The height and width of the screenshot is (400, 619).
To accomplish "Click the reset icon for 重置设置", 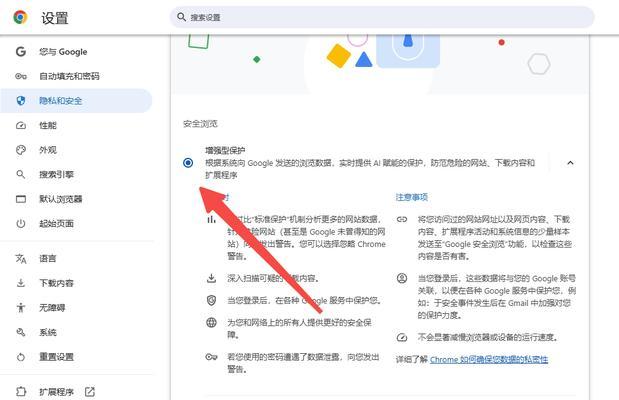I will (x=21, y=357).
